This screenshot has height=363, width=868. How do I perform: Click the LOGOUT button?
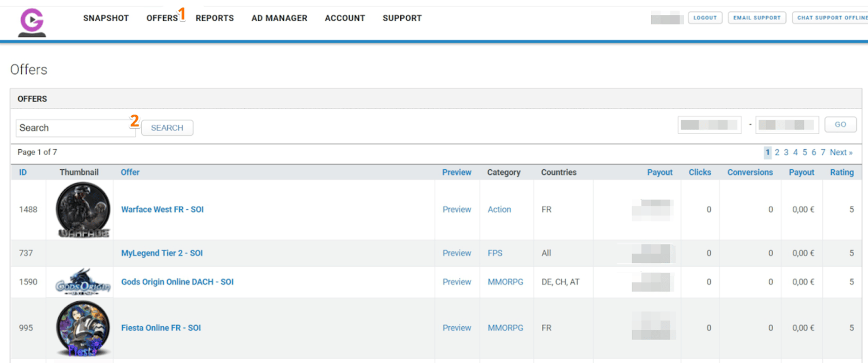(x=704, y=17)
